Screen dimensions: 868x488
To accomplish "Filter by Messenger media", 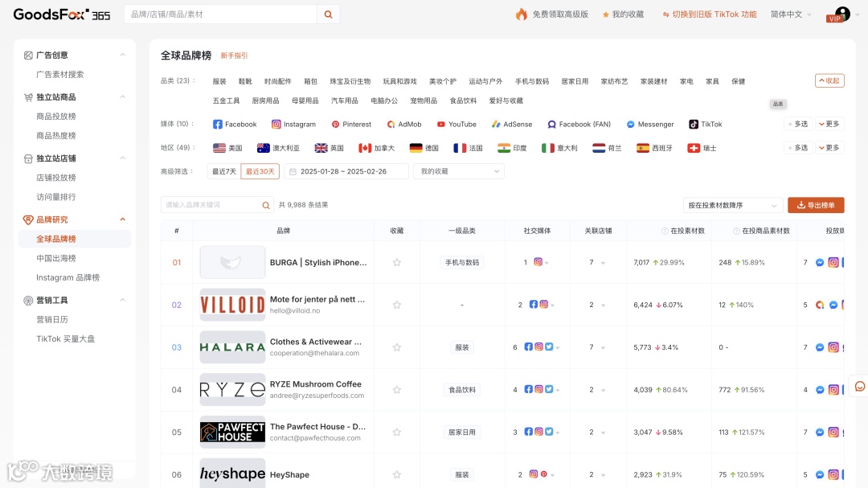I will [x=650, y=124].
